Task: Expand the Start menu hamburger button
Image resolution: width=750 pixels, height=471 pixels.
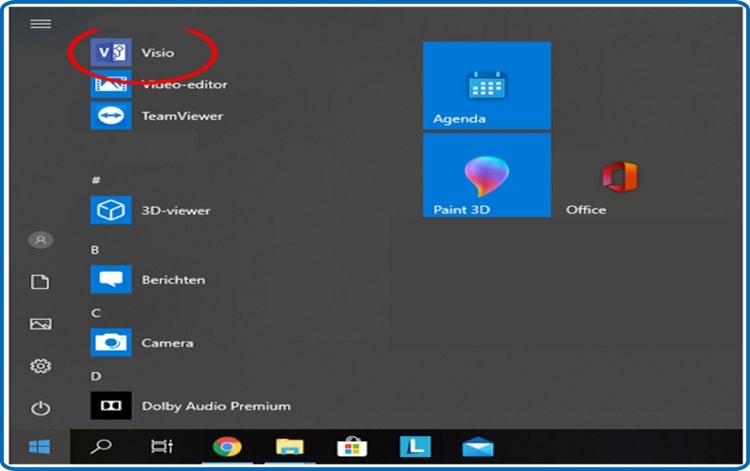Action: click(x=41, y=23)
